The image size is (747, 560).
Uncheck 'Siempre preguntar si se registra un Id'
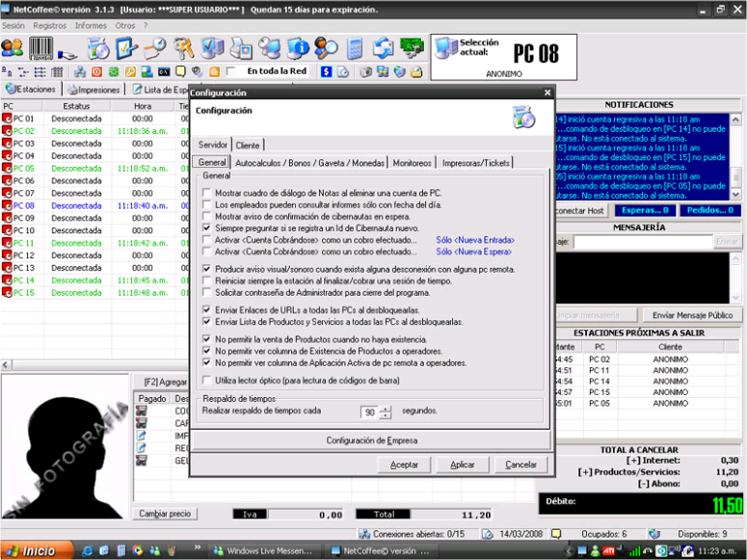click(x=207, y=228)
